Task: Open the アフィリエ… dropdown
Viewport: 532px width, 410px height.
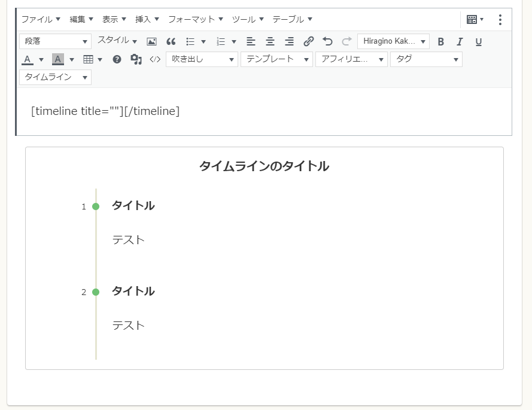Action: 351,59
